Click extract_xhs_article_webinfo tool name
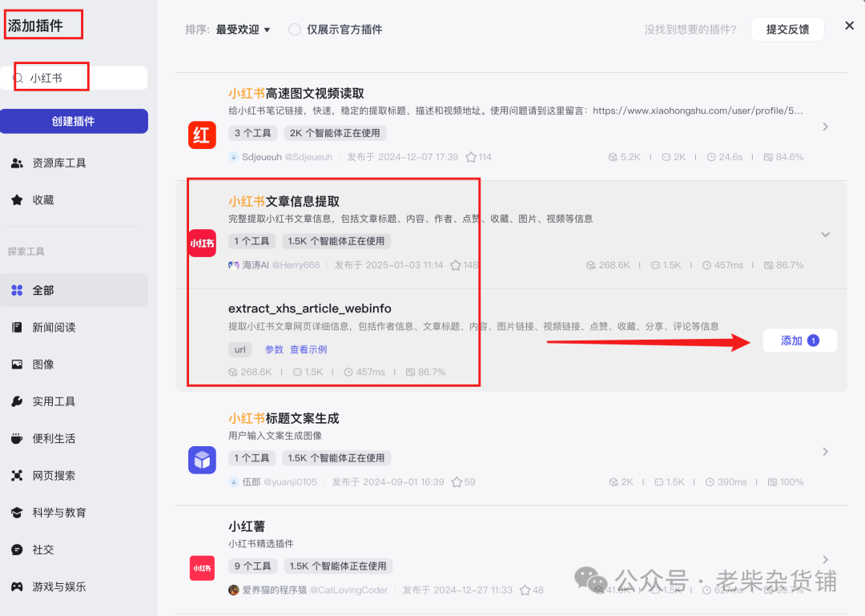Viewport: 865px width, 616px height. click(310, 308)
